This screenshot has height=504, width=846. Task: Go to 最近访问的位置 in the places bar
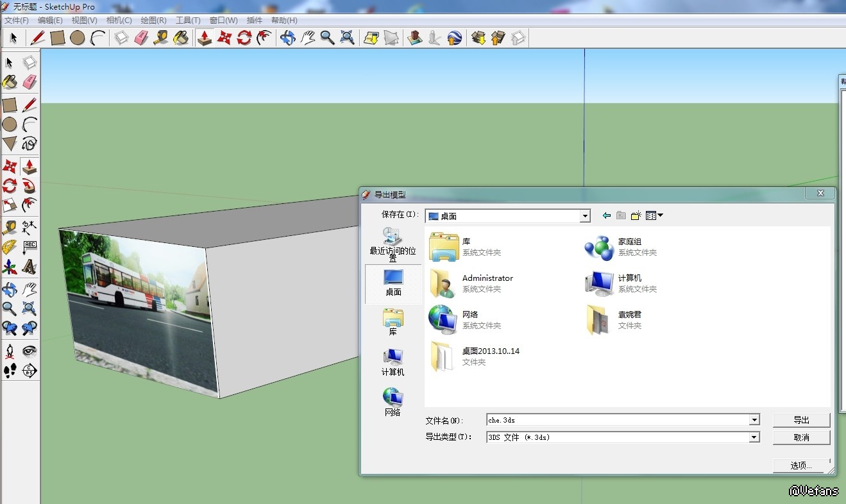393,245
